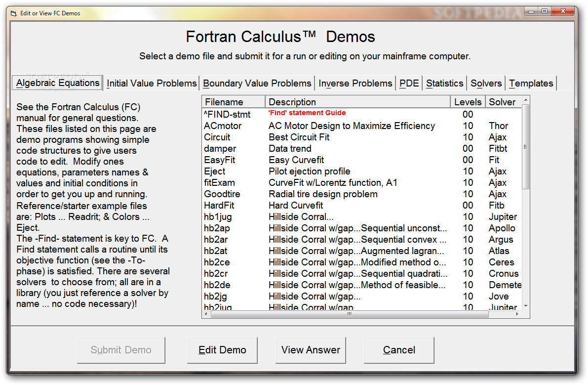Open the Statistics tab
Screen dimensions: 588x385
click(444, 84)
